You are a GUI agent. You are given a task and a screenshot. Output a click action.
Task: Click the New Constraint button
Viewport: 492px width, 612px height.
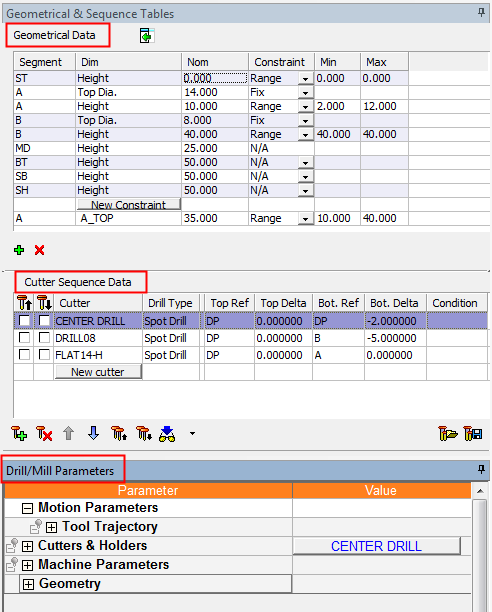pyautogui.click(x=129, y=205)
